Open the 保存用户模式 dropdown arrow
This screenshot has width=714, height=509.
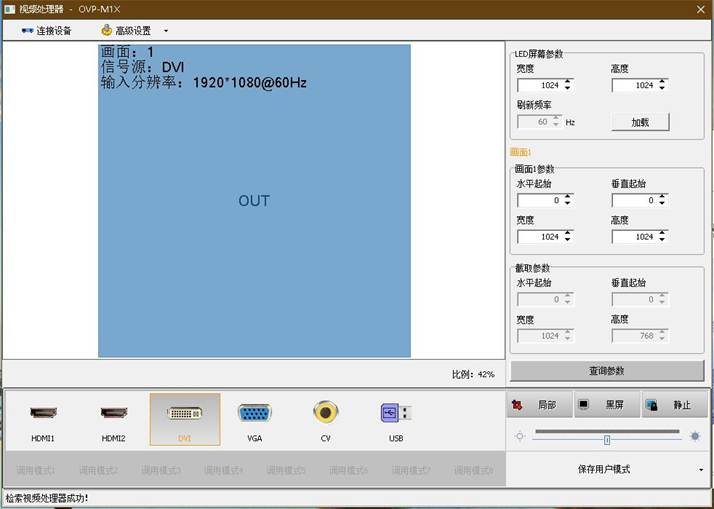click(700, 469)
